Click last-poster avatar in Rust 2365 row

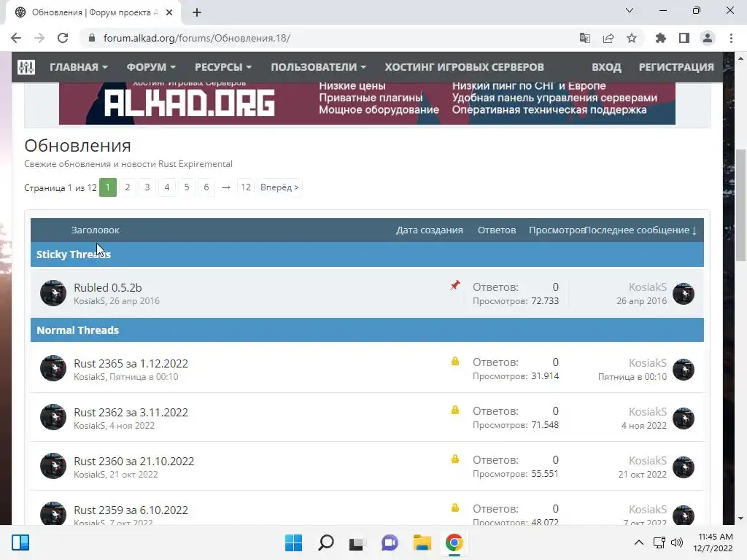[683, 370]
